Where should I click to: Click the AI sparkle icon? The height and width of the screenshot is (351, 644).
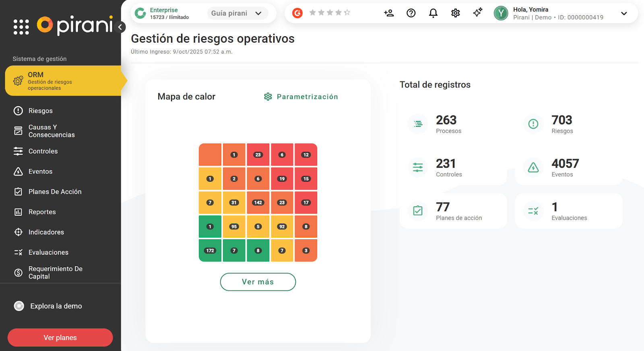477,13
